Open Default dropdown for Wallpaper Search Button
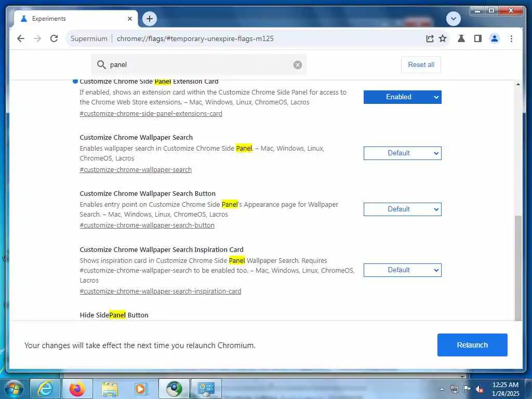 tap(403, 209)
